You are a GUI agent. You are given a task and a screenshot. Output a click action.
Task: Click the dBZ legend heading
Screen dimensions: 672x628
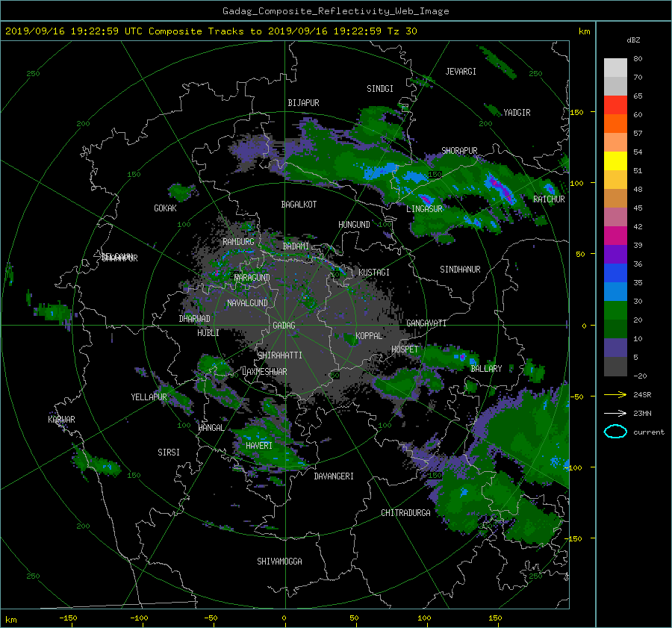(x=633, y=40)
